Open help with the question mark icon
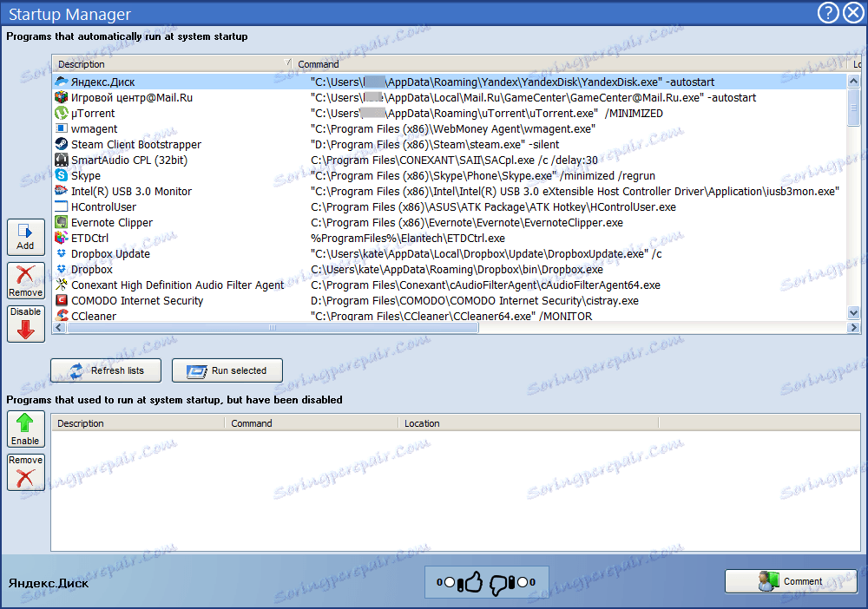The image size is (868, 609). 828,12
